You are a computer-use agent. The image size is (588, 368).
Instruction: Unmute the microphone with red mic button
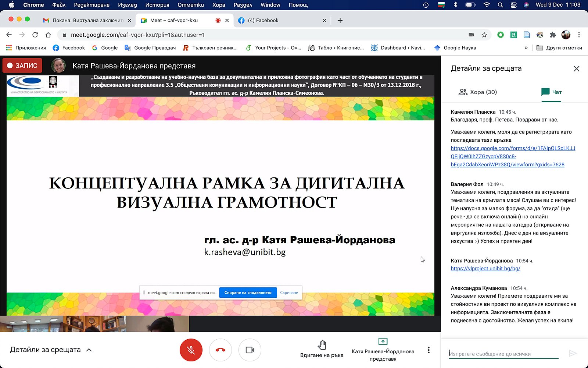[191, 350]
